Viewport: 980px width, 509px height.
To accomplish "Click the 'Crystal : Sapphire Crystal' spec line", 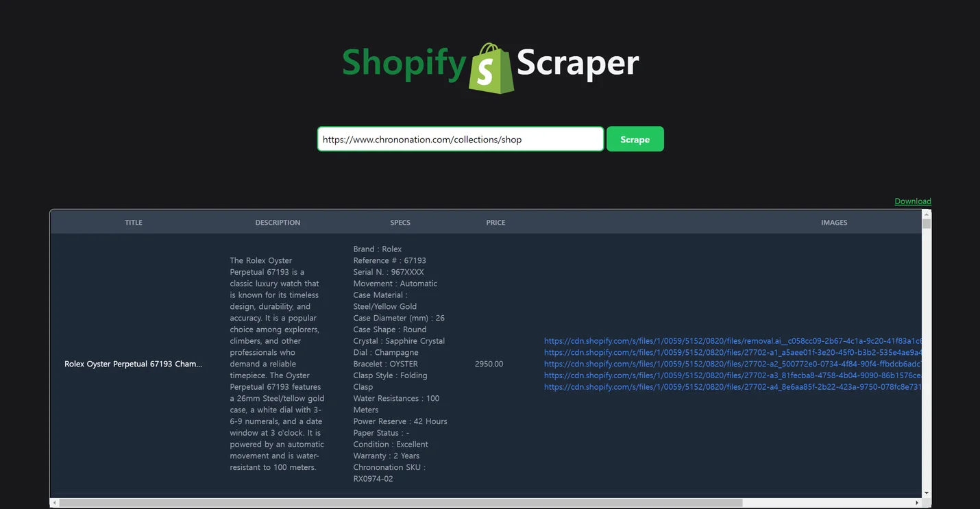I will (400, 340).
